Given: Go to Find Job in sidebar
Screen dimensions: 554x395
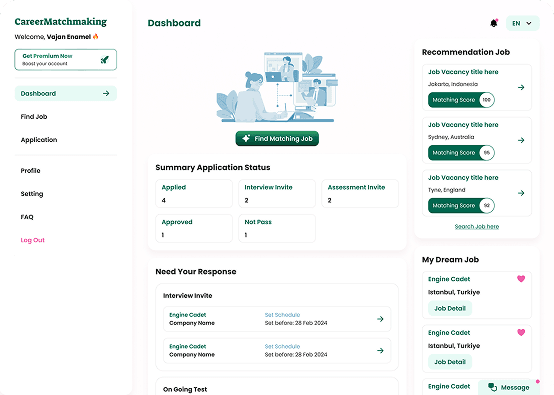Looking at the screenshot, I should (x=34, y=117).
